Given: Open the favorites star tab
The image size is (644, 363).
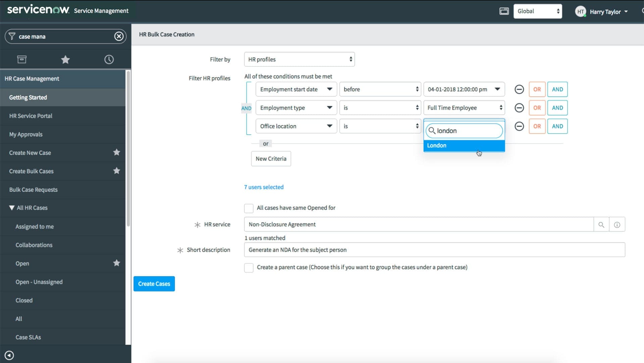Looking at the screenshot, I should pyautogui.click(x=65, y=60).
